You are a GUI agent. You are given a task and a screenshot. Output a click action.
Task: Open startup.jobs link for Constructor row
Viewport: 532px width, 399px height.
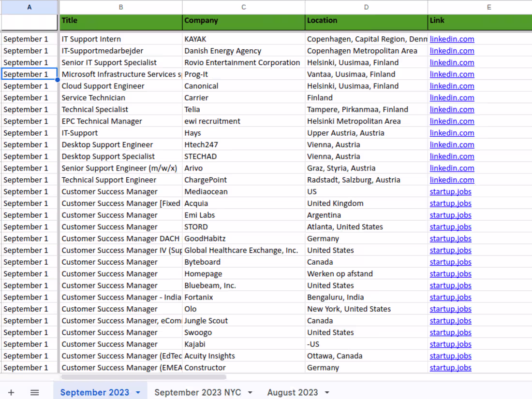451,368
